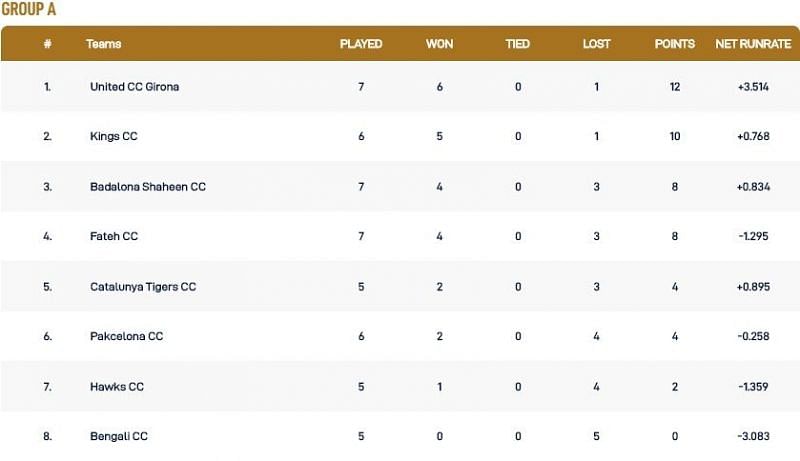Select United CC Girona's +3.514 net runrate
Image resolution: width=800 pixels, height=461 pixels.
753,87
